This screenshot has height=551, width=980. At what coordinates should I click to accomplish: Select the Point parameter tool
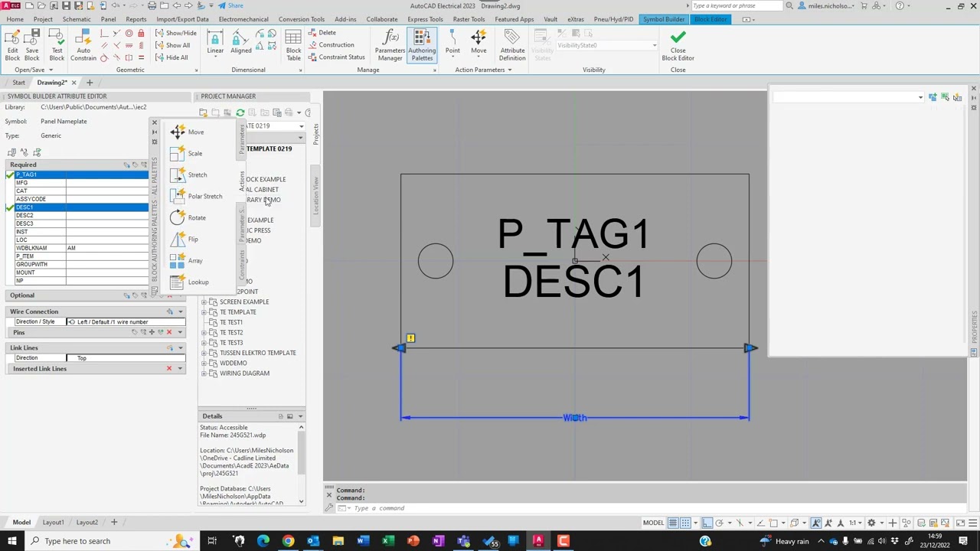(x=452, y=43)
